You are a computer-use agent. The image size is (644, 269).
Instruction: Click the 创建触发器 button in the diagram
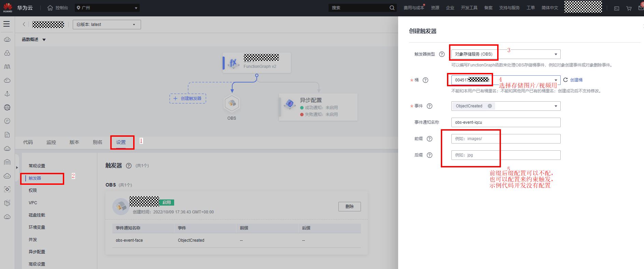188,99
